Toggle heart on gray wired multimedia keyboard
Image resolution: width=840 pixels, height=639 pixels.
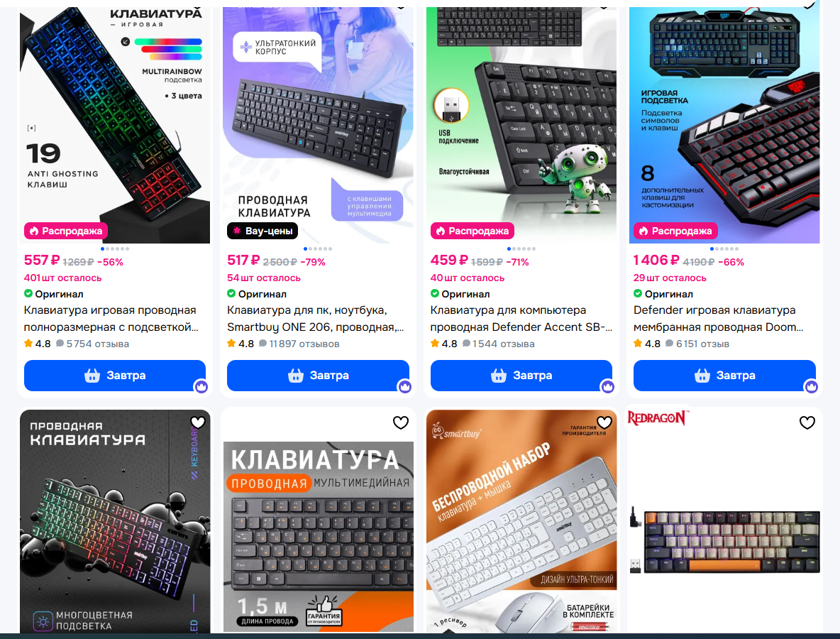coord(401,422)
